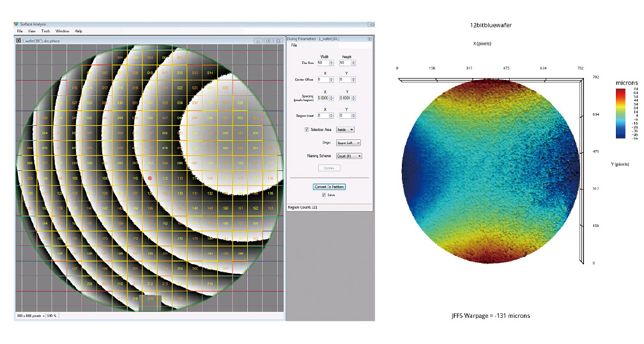The height and width of the screenshot is (344, 644).
Task: Open the Help menu
Action: (79, 31)
